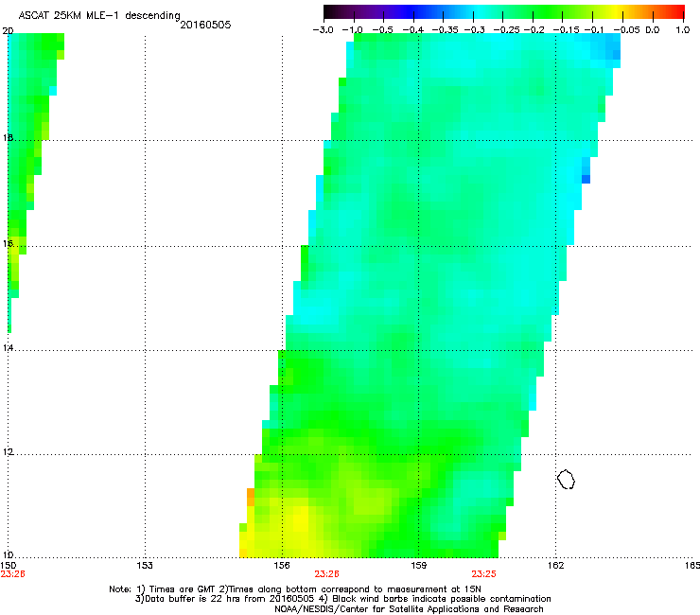The width and height of the screenshot is (700, 615).
Task: Click the red time label under longitude 150
Action: (12, 574)
